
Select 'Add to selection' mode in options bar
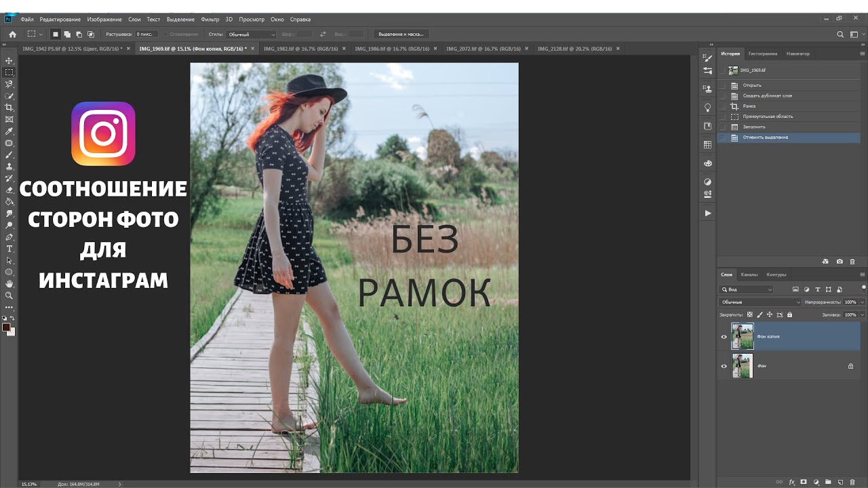[x=67, y=34]
